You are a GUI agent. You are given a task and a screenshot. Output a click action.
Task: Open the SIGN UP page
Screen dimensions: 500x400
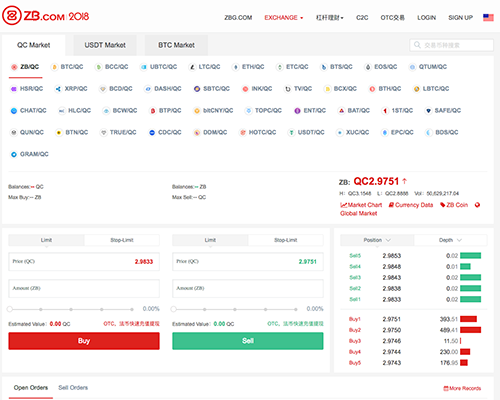(x=460, y=18)
